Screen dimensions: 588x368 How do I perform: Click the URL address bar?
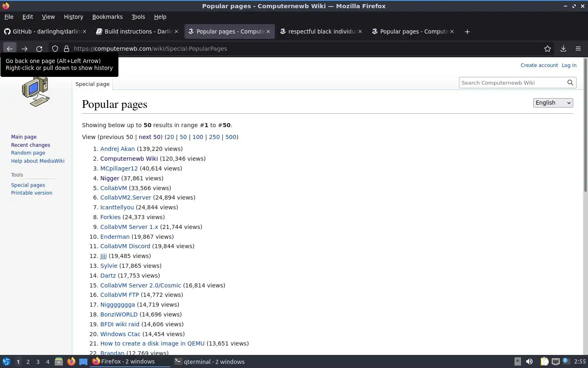(x=302, y=49)
